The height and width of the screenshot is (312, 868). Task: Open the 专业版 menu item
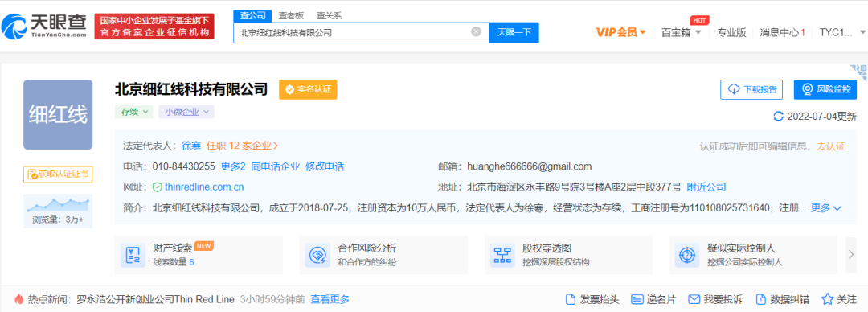tap(731, 32)
